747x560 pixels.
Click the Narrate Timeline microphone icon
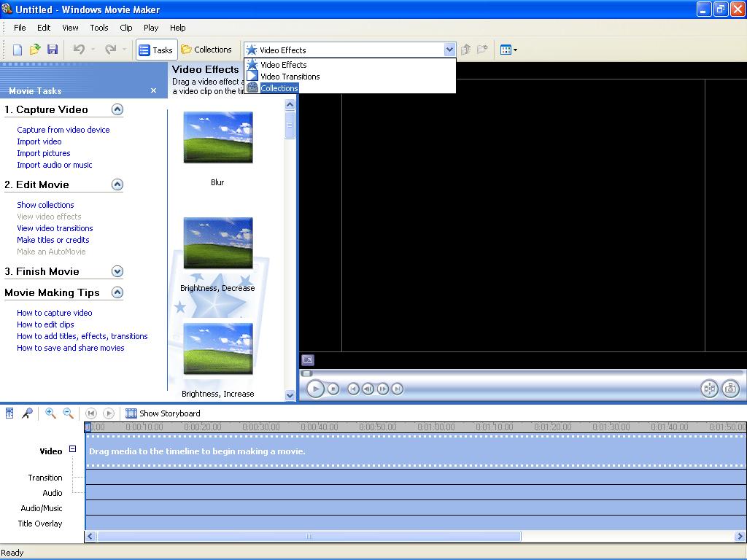[x=27, y=413]
